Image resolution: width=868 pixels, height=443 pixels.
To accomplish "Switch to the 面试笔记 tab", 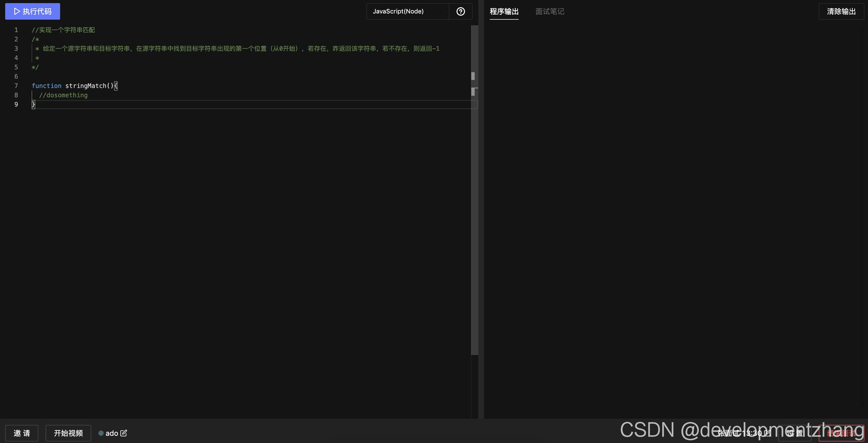I will [550, 11].
